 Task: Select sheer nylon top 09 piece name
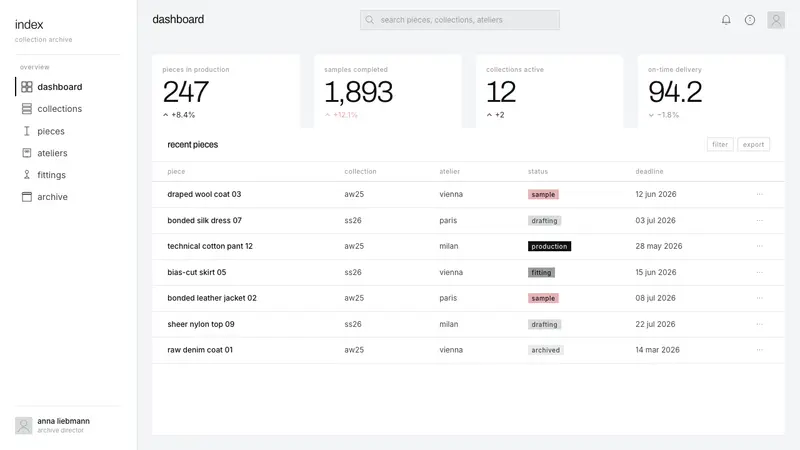tap(201, 324)
